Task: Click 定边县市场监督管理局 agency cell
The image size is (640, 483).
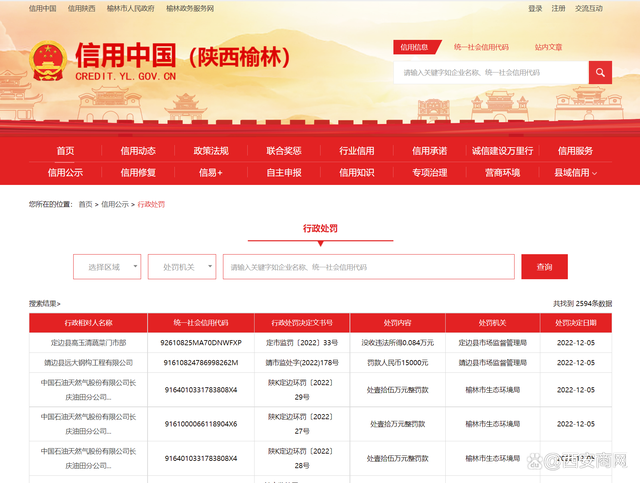Action: pos(493,343)
